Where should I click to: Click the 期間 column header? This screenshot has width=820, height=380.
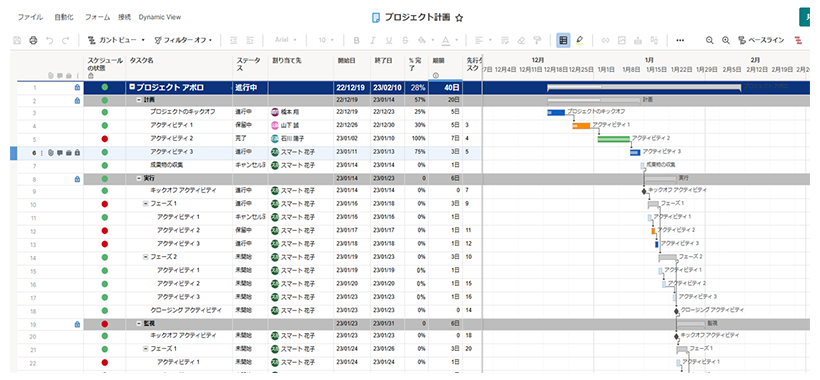pyautogui.click(x=445, y=66)
